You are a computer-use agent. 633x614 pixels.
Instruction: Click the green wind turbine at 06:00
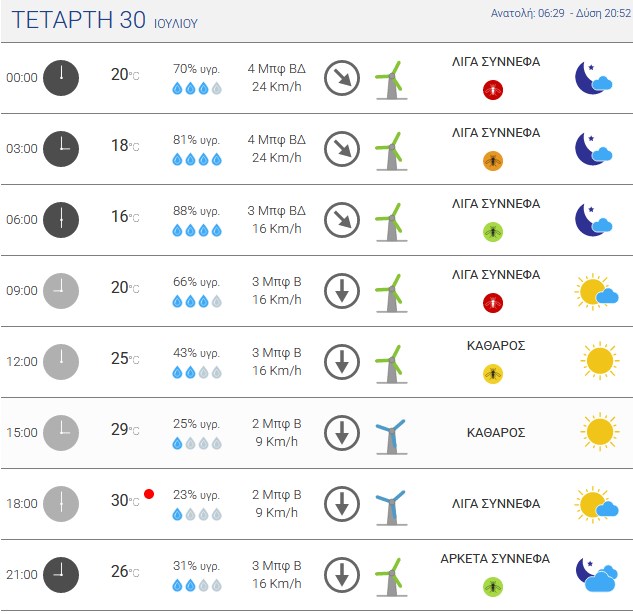click(x=391, y=222)
